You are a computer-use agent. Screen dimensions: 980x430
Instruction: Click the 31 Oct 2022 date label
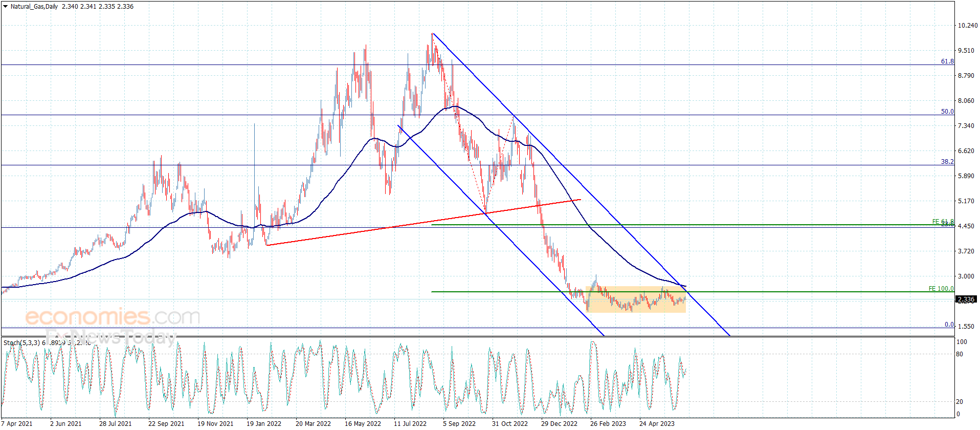pos(510,423)
